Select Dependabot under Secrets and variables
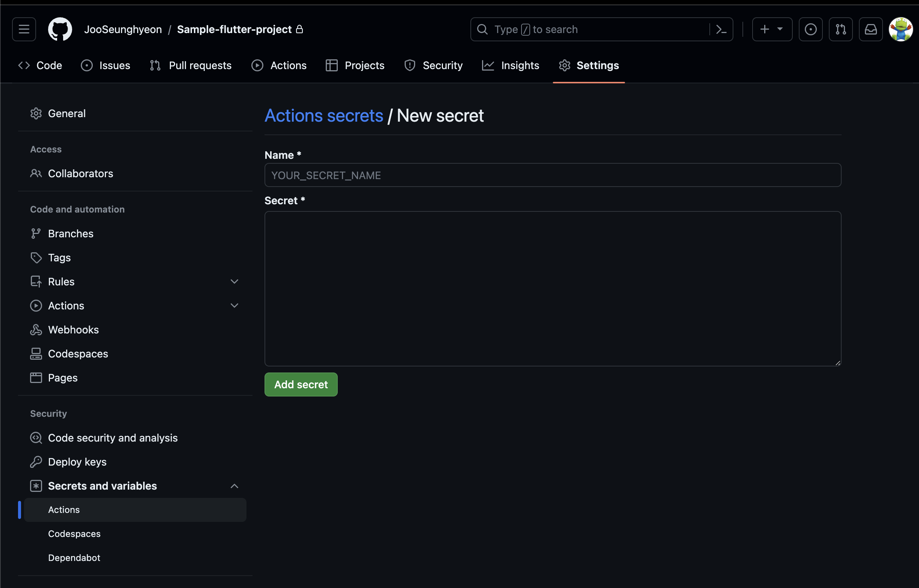 74,558
